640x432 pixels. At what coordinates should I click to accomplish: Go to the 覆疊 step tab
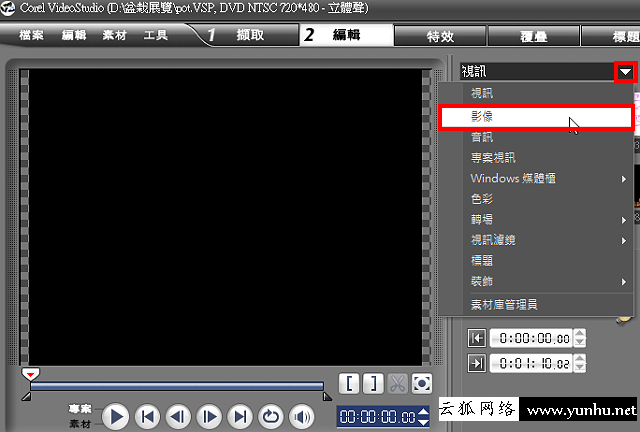[533, 37]
